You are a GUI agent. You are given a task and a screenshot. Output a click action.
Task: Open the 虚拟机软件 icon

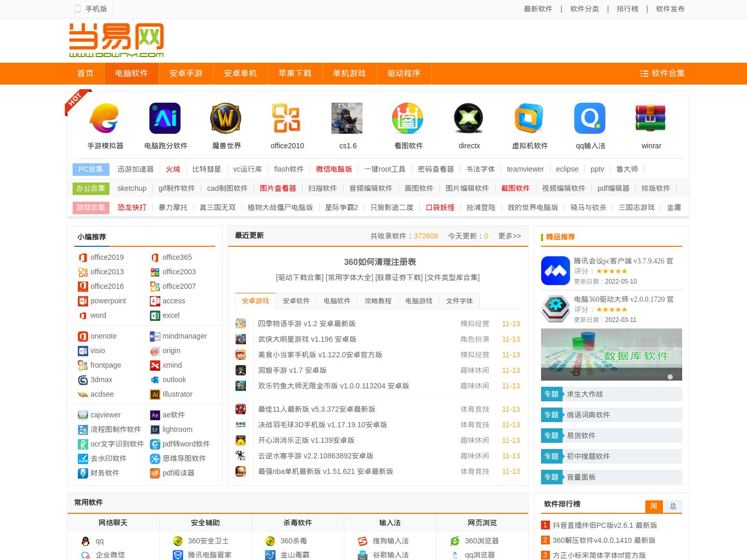click(529, 118)
